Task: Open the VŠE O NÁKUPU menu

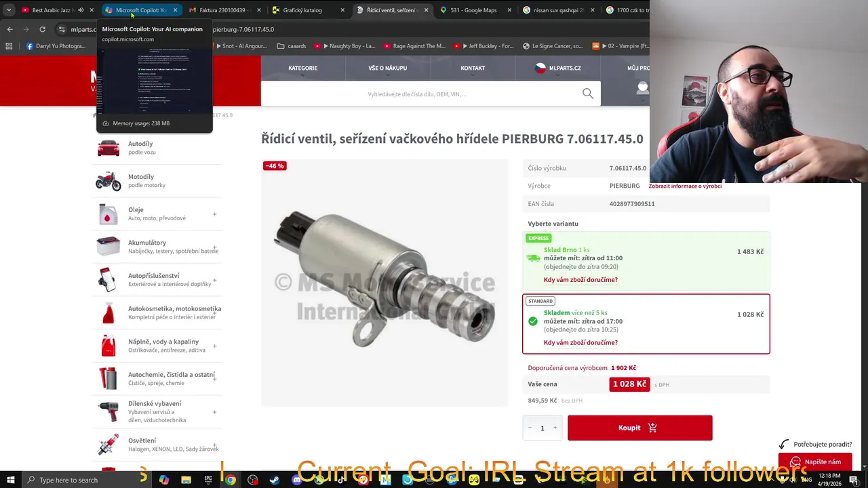Action: [x=388, y=68]
